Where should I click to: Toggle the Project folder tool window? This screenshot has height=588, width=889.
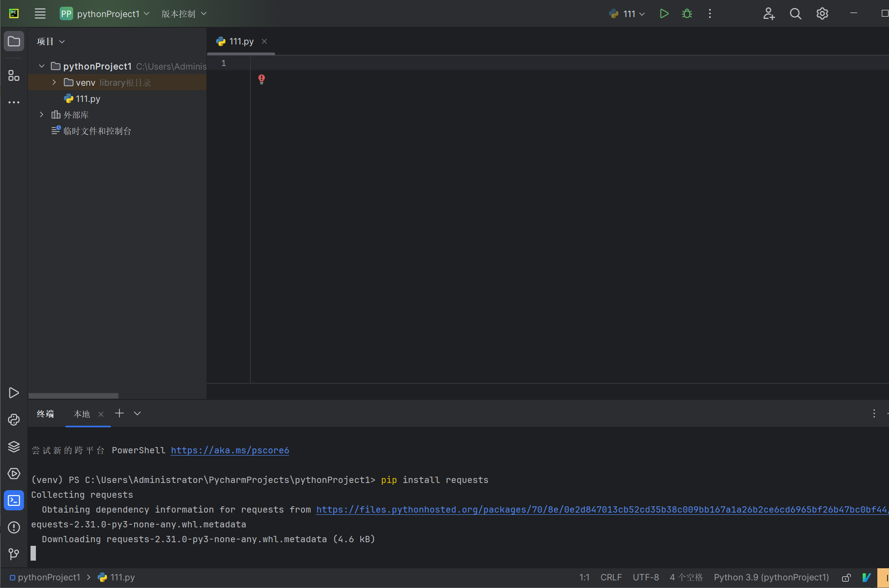pos(14,42)
